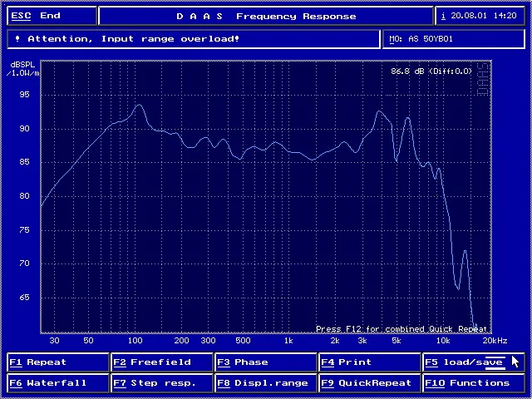Click the 20kHz frequency label
This screenshot has height=399, width=532.
(495, 341)
